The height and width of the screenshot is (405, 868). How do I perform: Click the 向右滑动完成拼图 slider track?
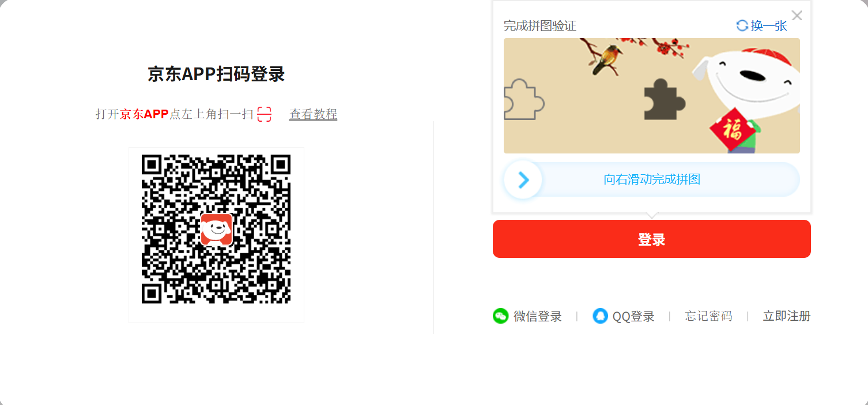652,179
